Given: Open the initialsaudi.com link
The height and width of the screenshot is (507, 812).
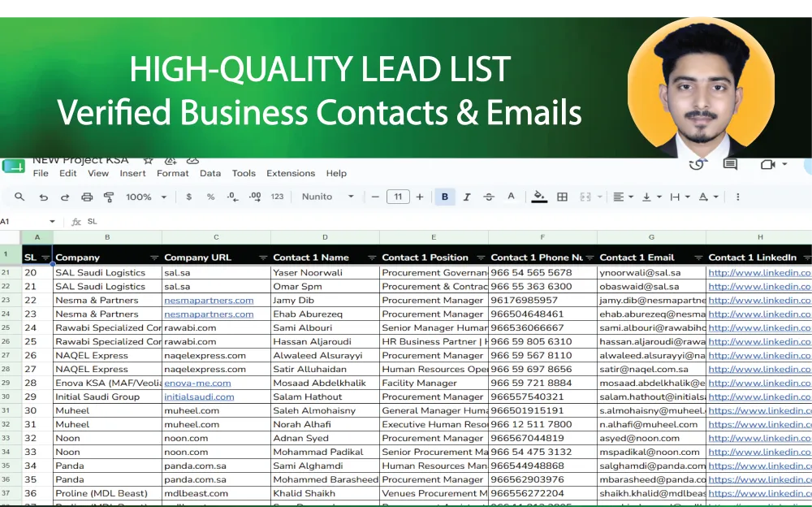Looking at the screenshot, I should tap(199, 396).
